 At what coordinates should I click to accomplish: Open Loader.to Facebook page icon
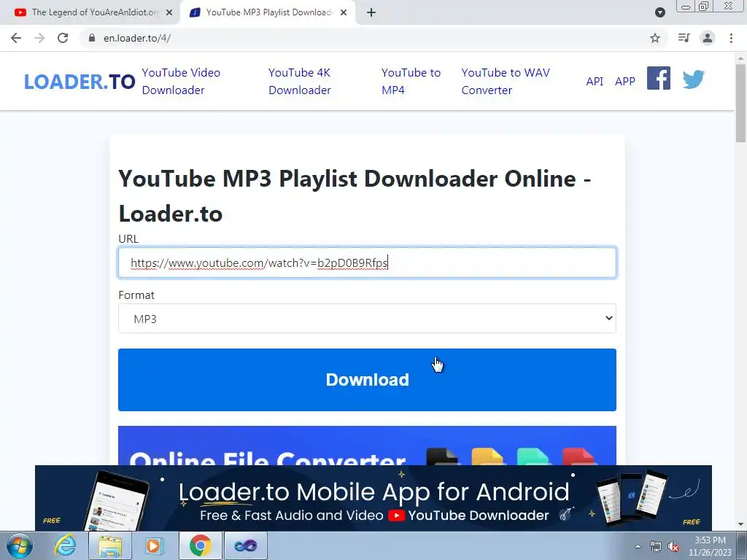(x=659, y=78)
